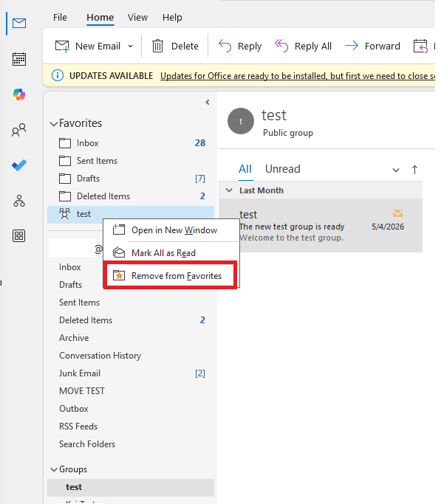This screenshot has height=504, width=441.
Task: Open the People contacts icon
Action: 19,130
